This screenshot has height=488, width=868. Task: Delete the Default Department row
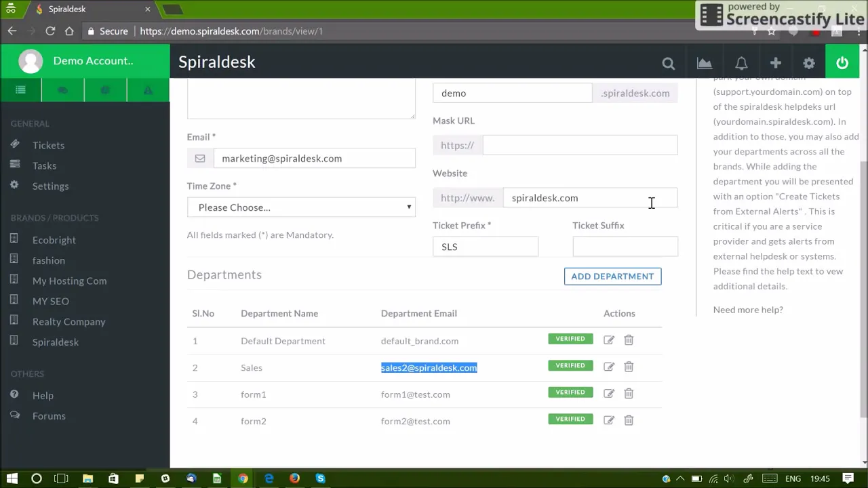pyautogui.click(x=629, y=340)
